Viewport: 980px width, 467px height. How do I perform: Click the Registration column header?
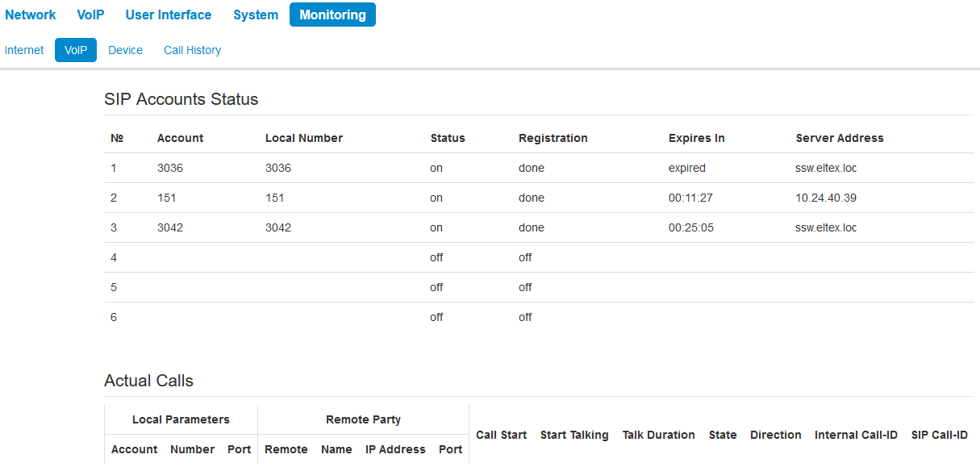point(553,138)
